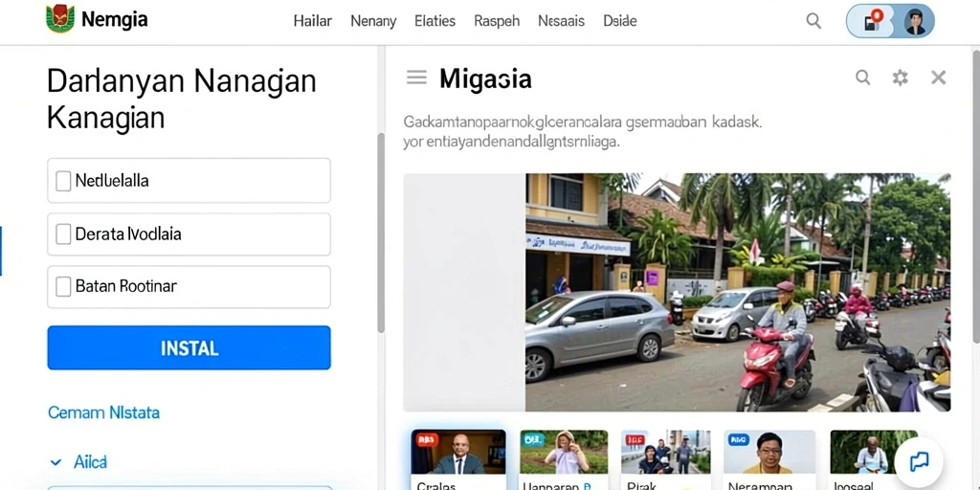Go to the Nenany menu item
980x490 pixels.
(x=373, y=21)
